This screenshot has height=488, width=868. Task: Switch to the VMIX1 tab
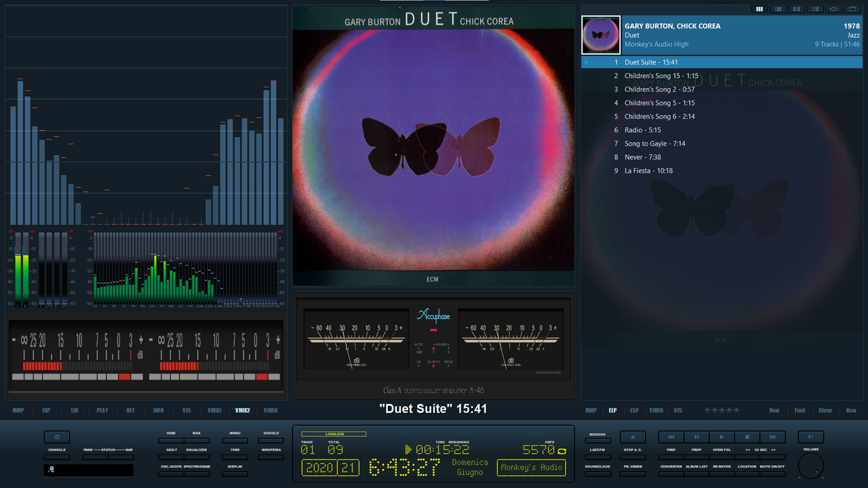click(x=214, y=410)
